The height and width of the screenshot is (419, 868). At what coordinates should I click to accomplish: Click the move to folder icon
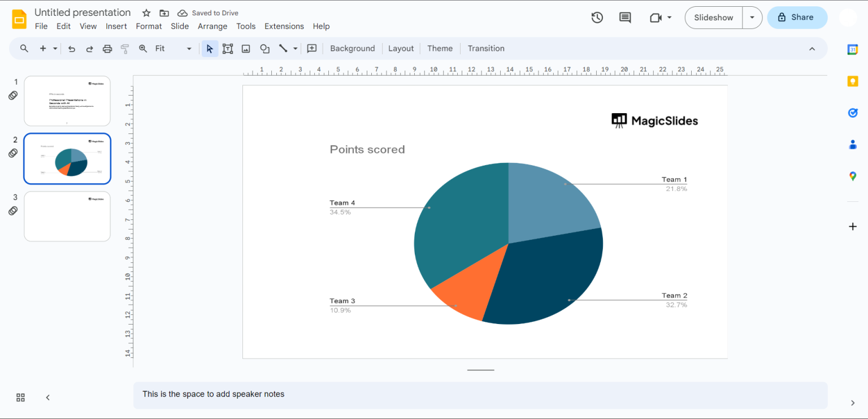pyautogui.click(x=164, y=13)
